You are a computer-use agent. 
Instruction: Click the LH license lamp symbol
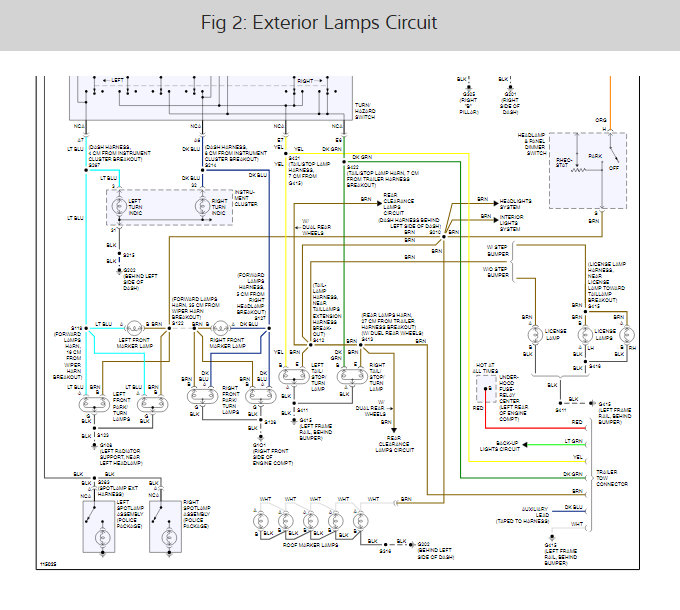(x=585, y=335)
